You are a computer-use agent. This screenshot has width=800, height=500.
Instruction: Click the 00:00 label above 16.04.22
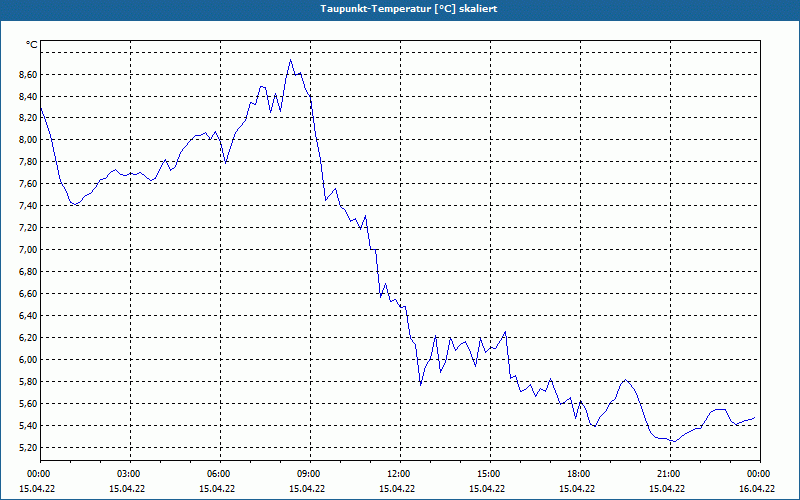click(x=760, y=474)
